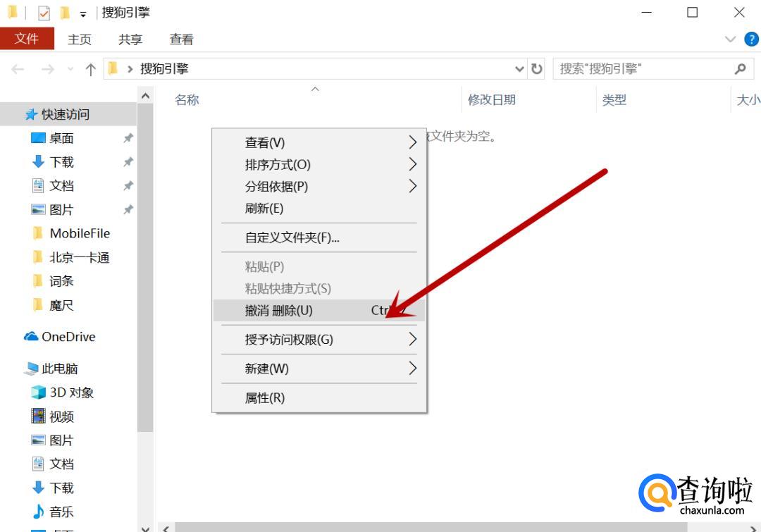Click the navigation pane scroll-up arrow

145,96
